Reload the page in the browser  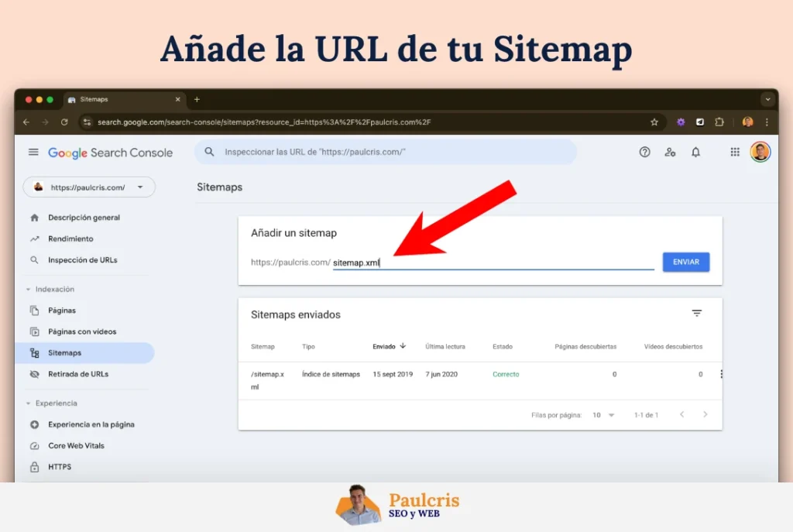[64, 122]
